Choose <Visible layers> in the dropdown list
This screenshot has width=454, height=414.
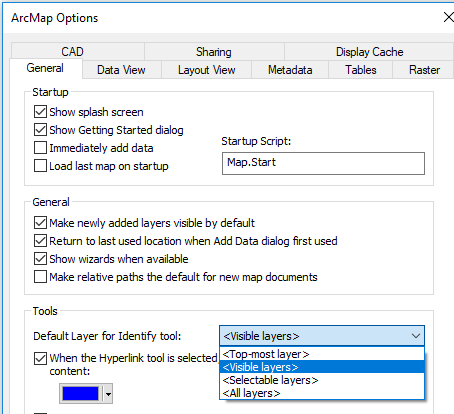[x=322, y=367]
